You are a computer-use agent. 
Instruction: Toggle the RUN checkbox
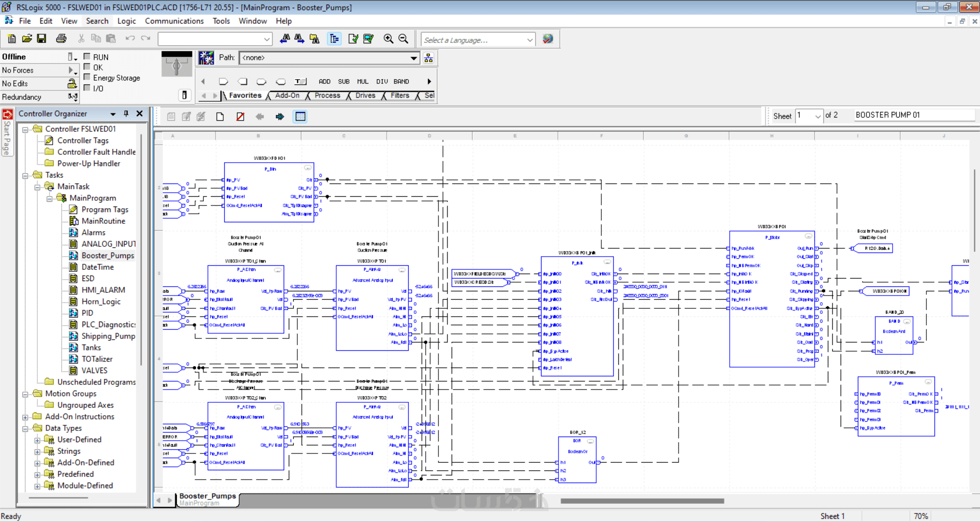(x=87, y=57)
